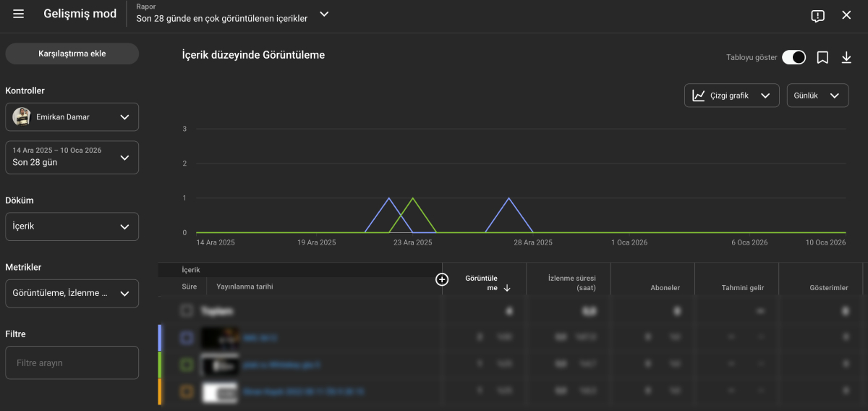Screen dimensions: 868x411
Task: Download the report via download icon
Action: click(846, 58)
